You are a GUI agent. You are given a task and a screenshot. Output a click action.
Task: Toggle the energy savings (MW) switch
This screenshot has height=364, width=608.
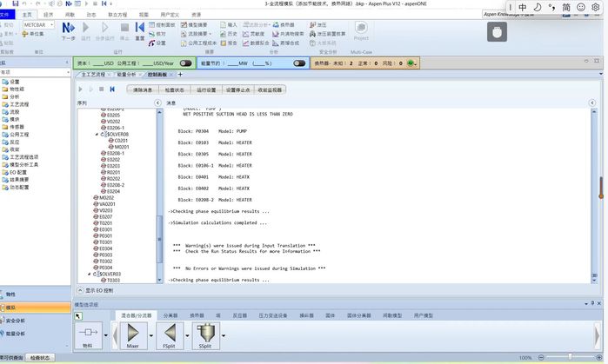click(x=299, y=63)
